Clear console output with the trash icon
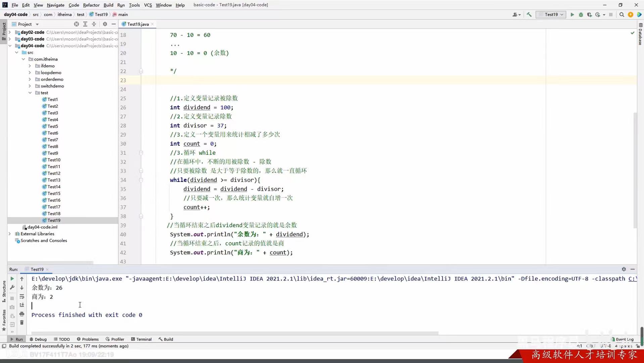 pos(21,322)
